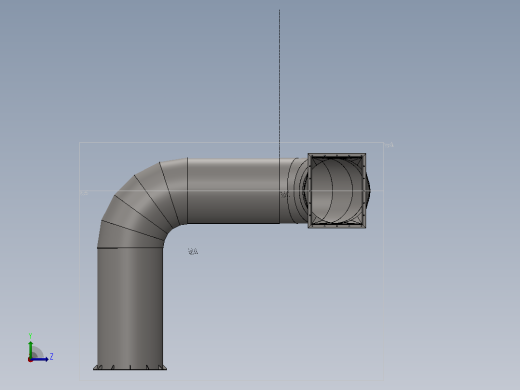Select the circular opening inside the square flange
The width and height of the screenshot is (520, 390).
337,191
